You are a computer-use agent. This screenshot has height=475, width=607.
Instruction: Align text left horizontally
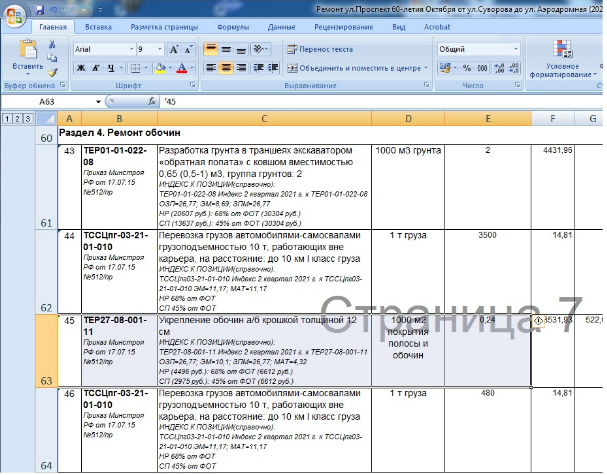211,68
